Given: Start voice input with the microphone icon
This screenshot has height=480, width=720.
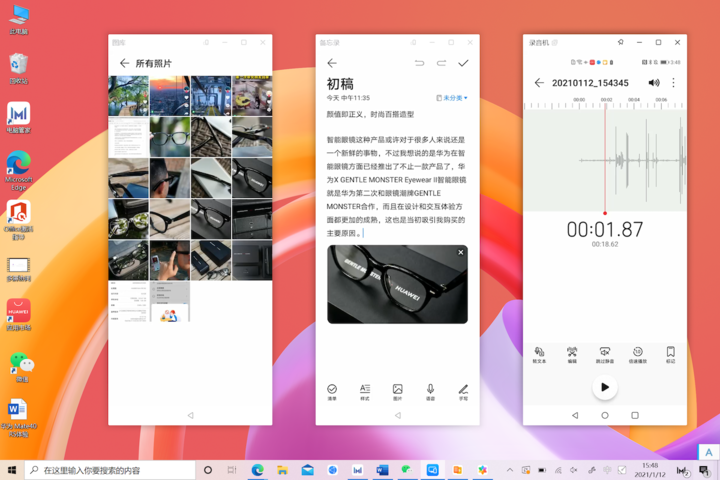Looking at the screenshot, I should 430,392.
